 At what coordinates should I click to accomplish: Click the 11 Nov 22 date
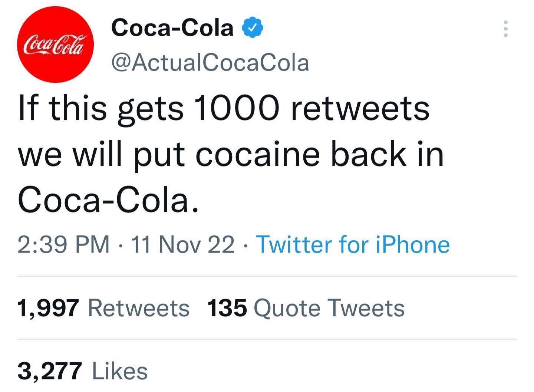pyautogui.click(x=182, y=245)
